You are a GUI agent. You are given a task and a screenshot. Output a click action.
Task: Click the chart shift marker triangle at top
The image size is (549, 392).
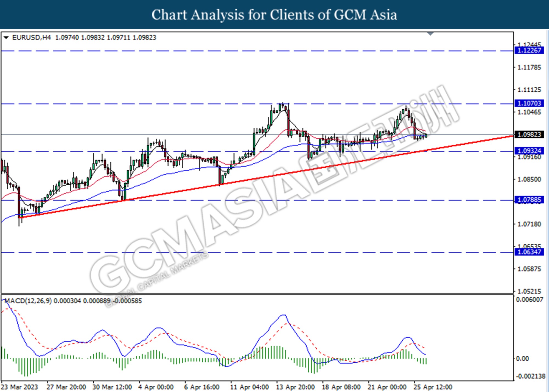point(430,34)
